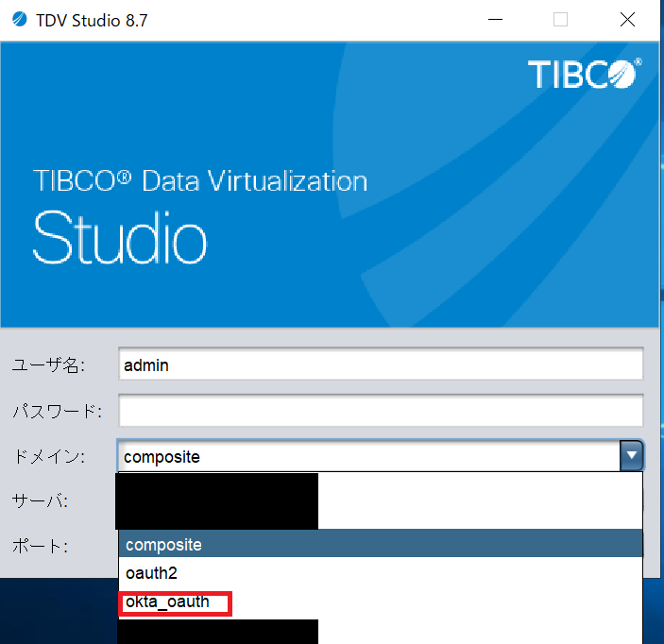Focus the empty password input field
Viewport: 664px width, 644px height.
pos(381,410)
